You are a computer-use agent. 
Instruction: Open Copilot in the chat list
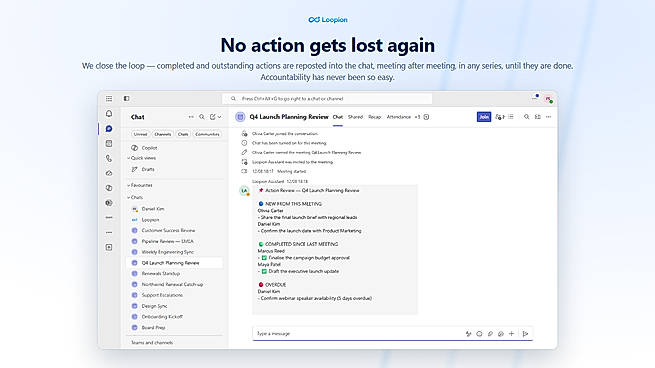point(175,148)
